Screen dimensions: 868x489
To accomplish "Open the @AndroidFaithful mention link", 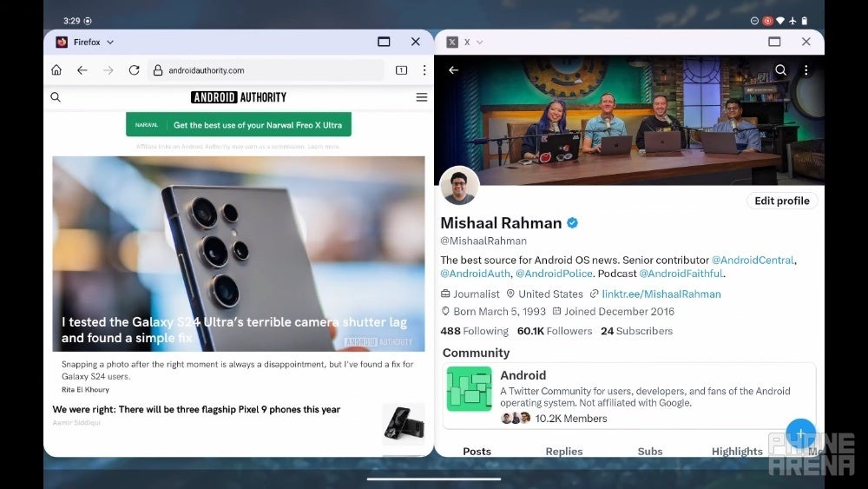I will 681,274.
